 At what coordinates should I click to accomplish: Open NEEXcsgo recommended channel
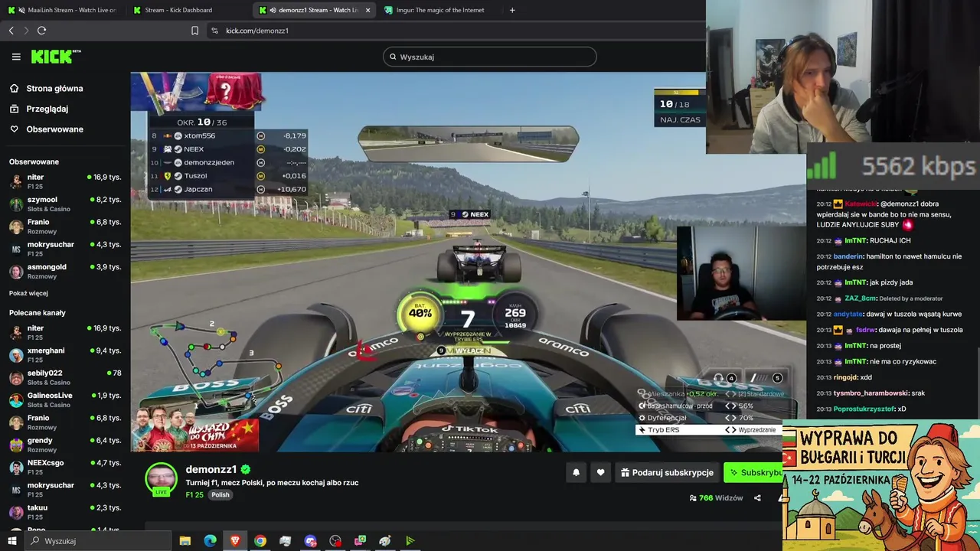[65, 467]
